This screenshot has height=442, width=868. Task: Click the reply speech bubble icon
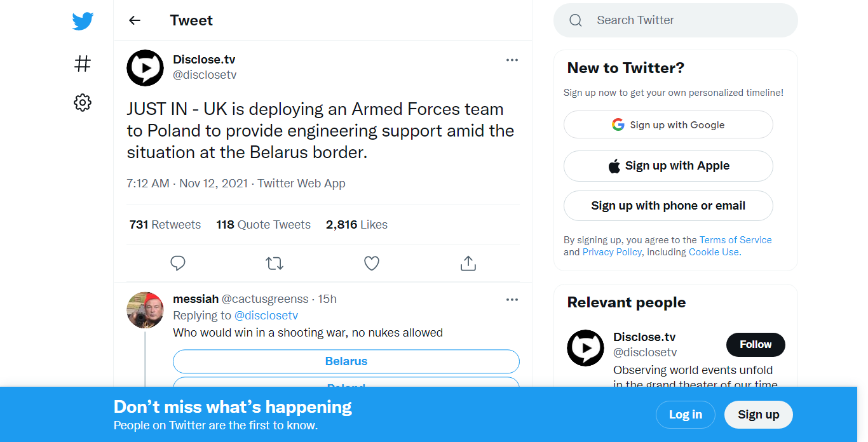178,263
